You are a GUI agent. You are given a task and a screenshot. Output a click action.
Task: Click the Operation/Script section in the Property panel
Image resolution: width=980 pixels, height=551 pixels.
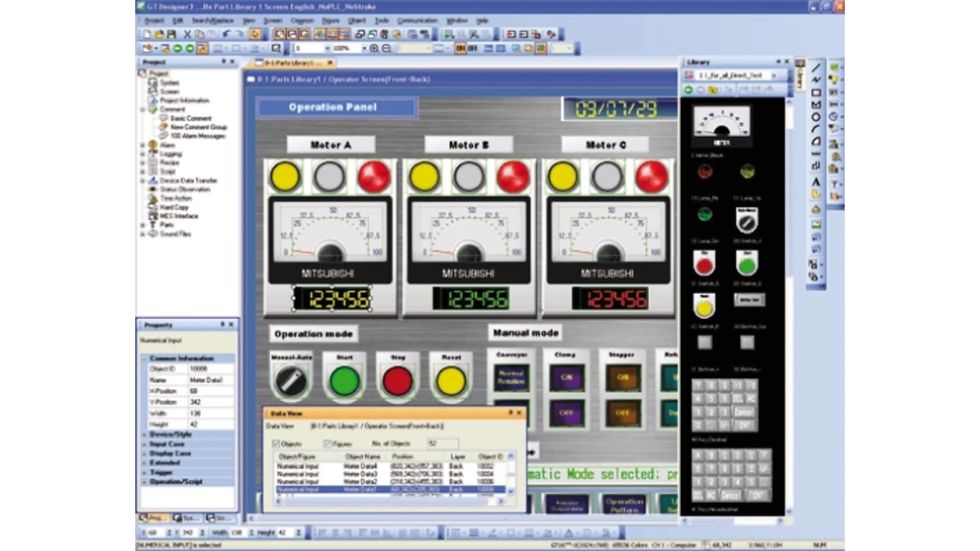pos(176,480)
